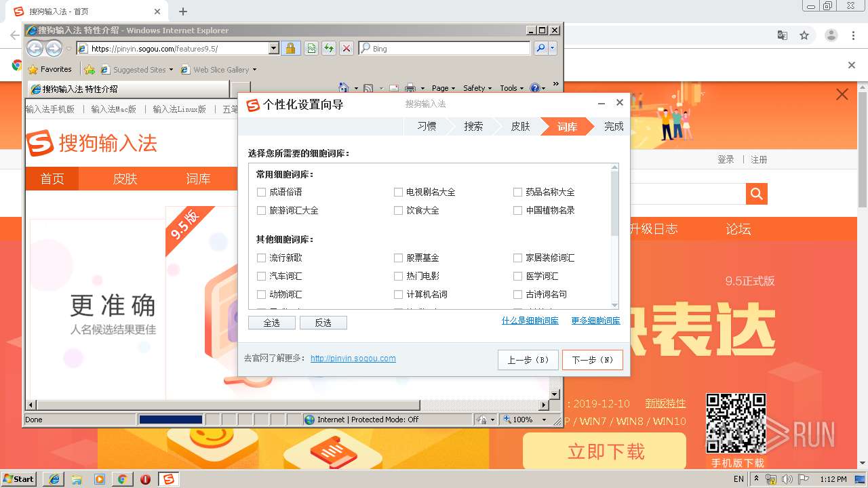Click the IE Forward navigation arrow
Screen dimensions: 868x488
coord(54,48)
